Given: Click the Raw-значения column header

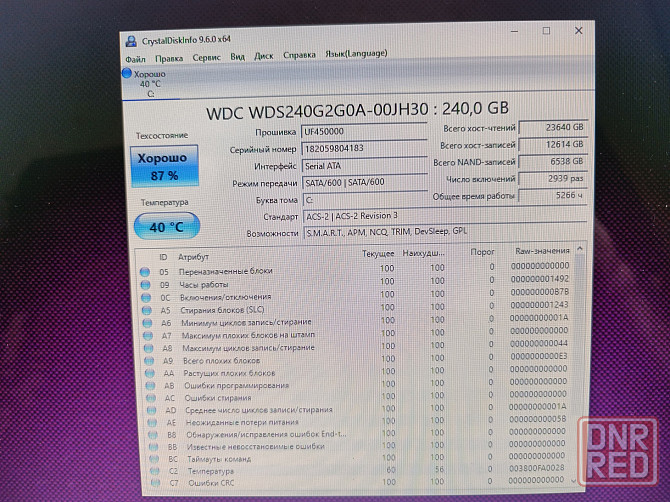Looking at the screenshot, I should click(542, 251).
